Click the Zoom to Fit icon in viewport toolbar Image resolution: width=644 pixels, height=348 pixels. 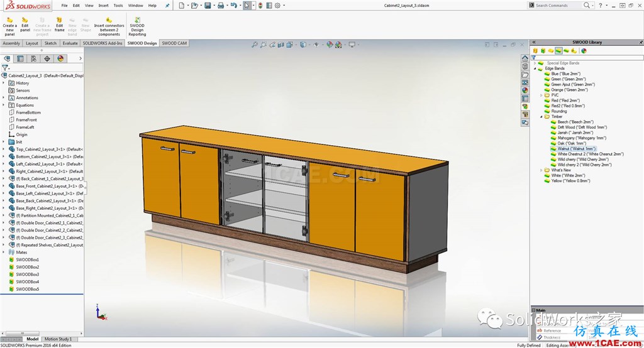[x=255, y=45]
